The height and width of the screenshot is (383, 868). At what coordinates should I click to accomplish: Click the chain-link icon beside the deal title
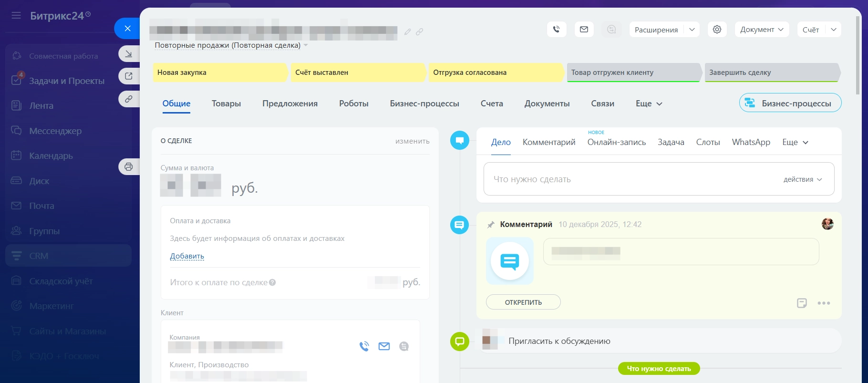(x=419, y=32)
